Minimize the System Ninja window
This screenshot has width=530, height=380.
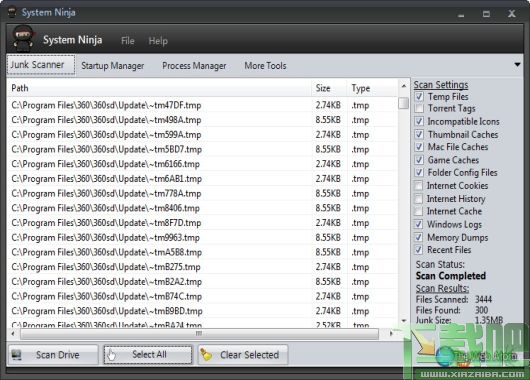(461, 15)
